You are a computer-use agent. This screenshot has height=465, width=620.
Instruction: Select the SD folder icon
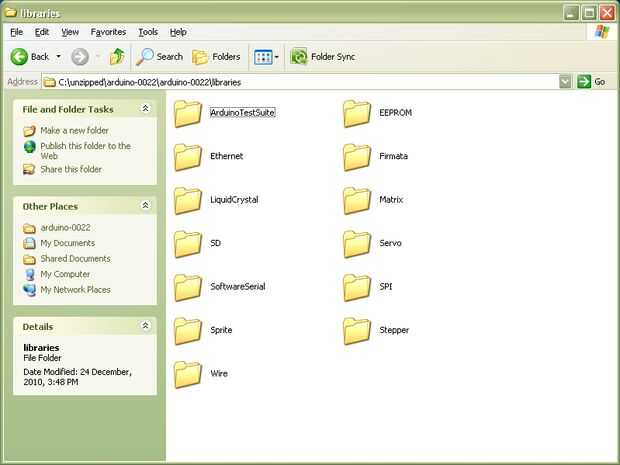click(x=188, y=244)
